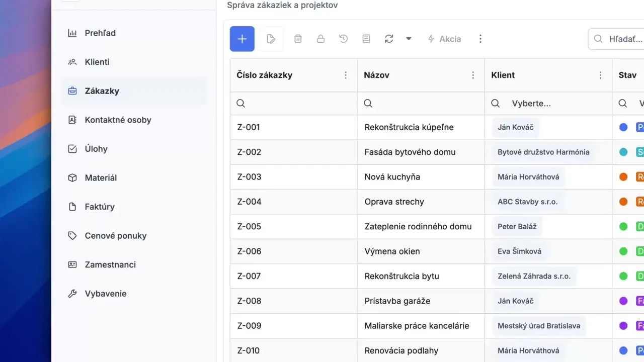Image resolution: width=644 pixels, height=362 pixels.
Task: Open the Klient column options menu
Action: click(600, 75)
